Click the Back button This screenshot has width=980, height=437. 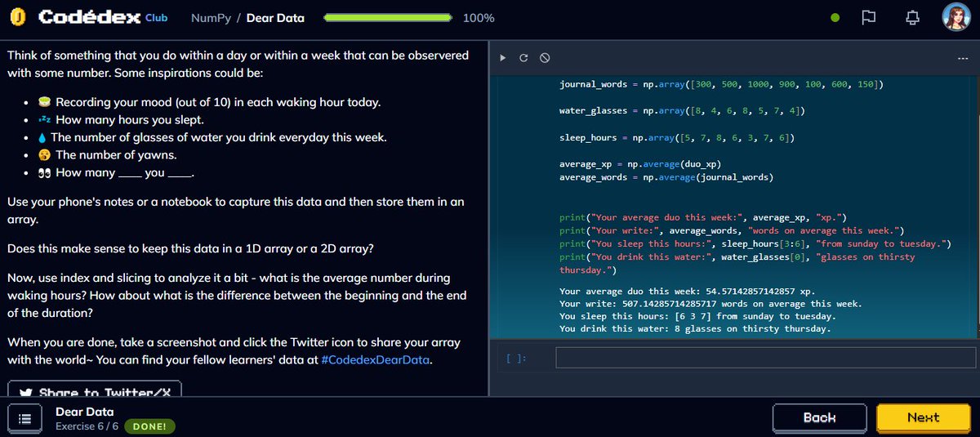[x=819, y=417]
